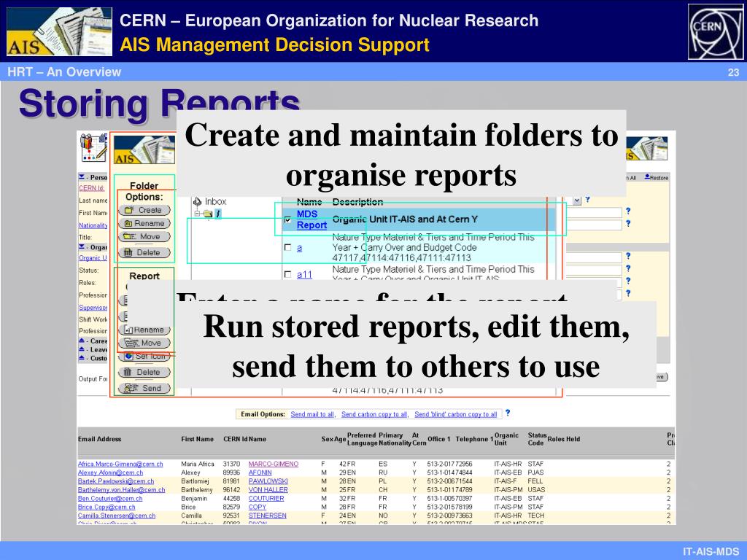
Task: Click the CERN Id link
Action: click(91, 188)
